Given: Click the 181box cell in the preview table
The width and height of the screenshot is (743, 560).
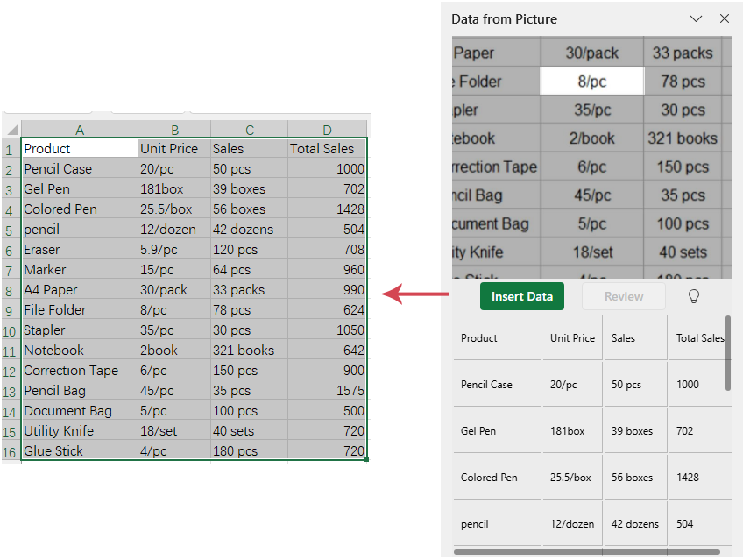Looking at the screenshot, I should pyautogui.click(x=571, y=431).
